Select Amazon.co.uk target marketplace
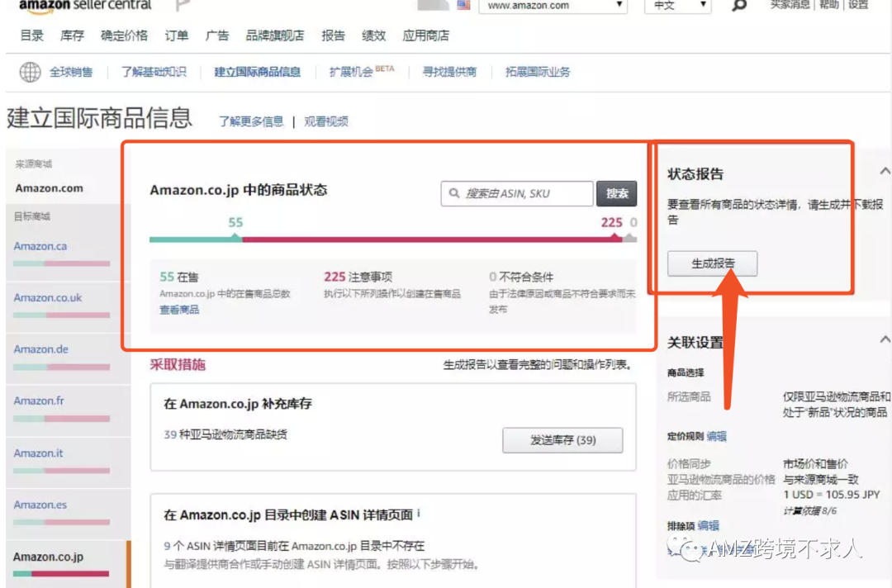 click(48, 297)
